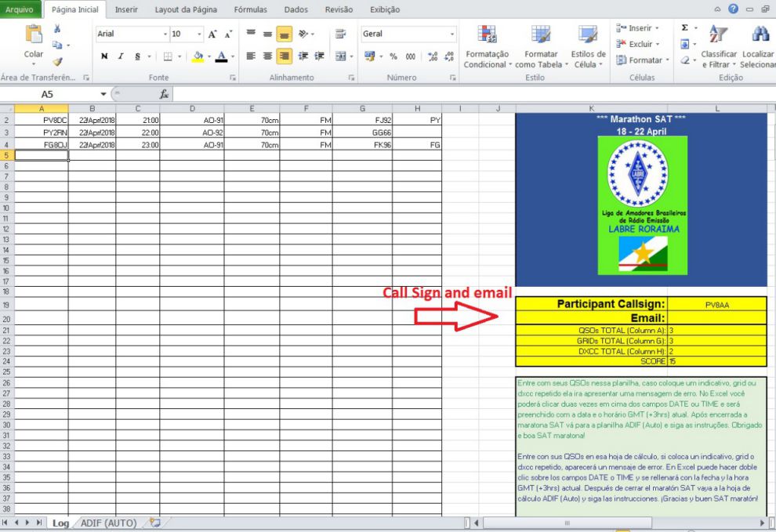Toggle italic (I) formatting
Screen dimensions: 776x532
121,56
